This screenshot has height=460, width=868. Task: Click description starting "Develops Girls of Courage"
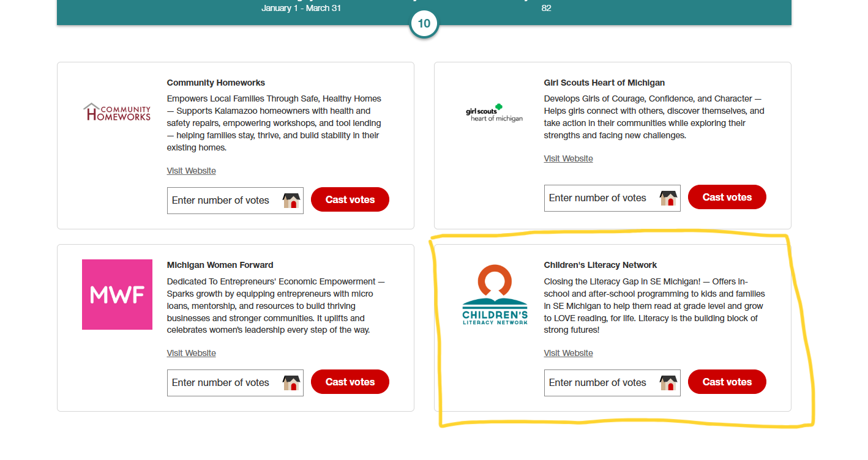click(654, 117)
